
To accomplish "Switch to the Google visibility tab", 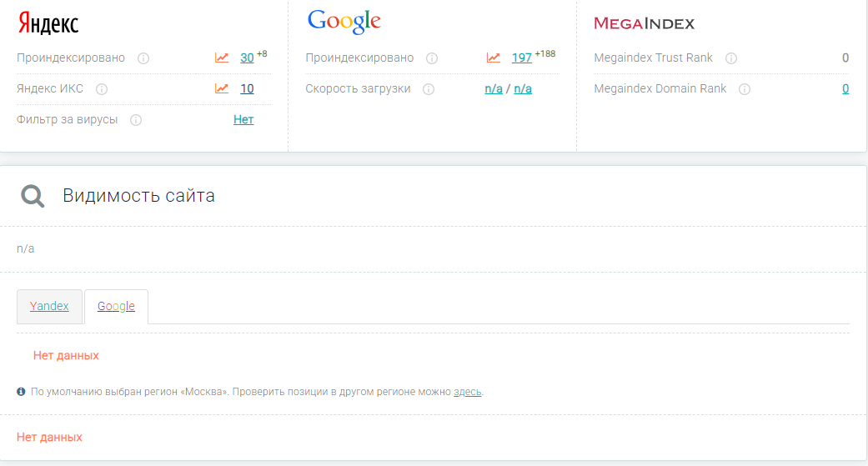I will (x=116, y=306).
